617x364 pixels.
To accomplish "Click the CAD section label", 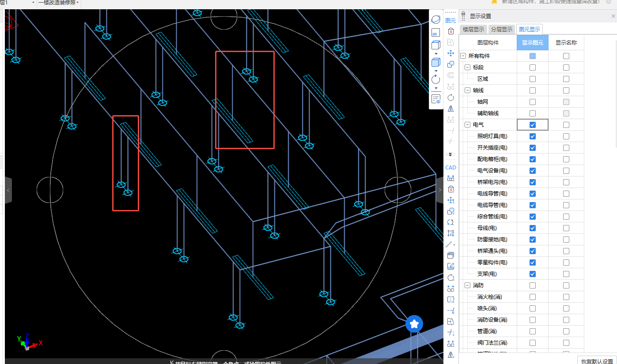I will [451, 168].
